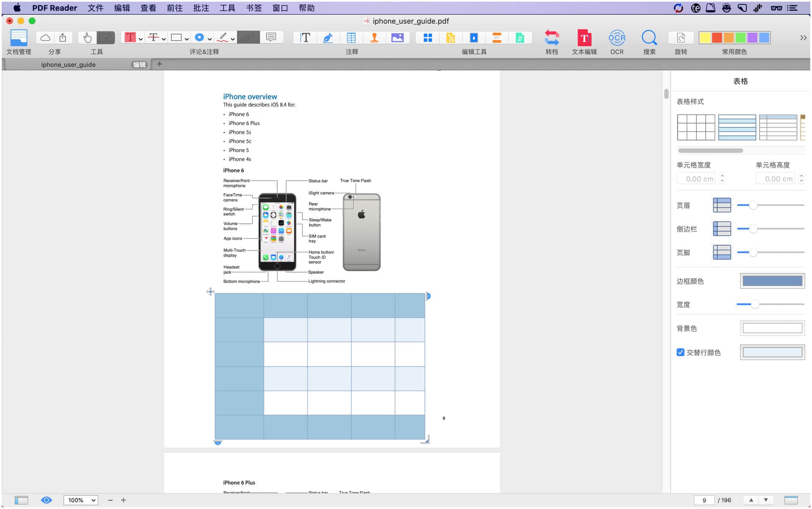Open the 书签 menu

click(x=254, y=8)
